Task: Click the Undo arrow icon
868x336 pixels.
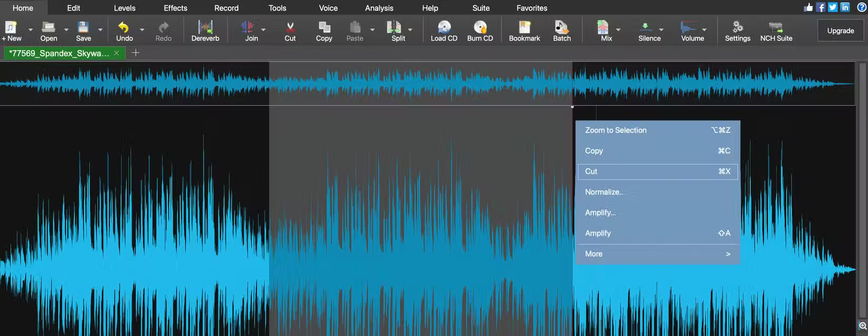Action: (124, 27)
